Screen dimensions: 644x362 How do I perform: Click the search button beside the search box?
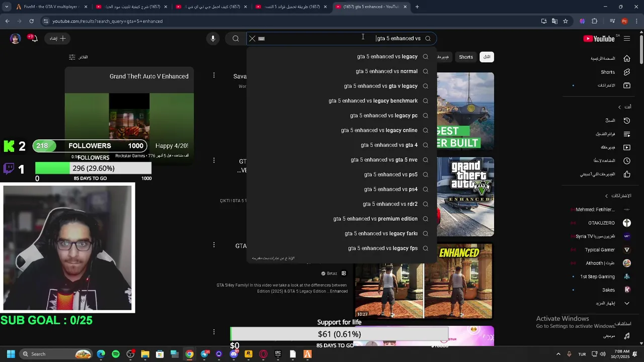(x=235, y=38)
